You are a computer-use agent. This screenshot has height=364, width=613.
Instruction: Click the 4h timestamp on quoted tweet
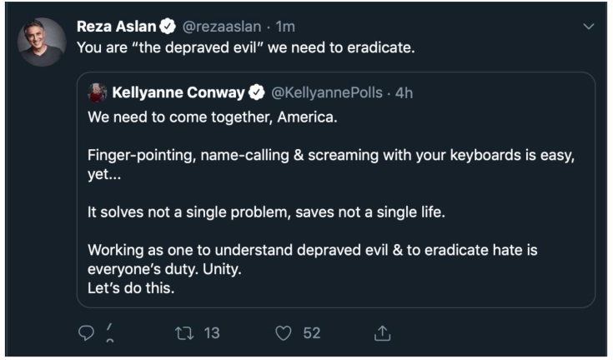(404, 92)
